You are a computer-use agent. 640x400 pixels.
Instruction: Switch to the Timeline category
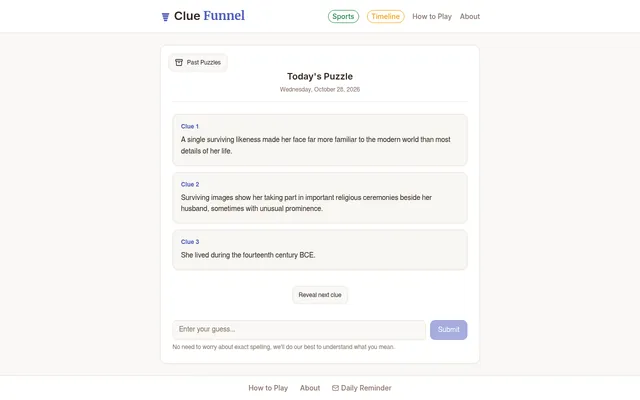click(x=385, y=16)
